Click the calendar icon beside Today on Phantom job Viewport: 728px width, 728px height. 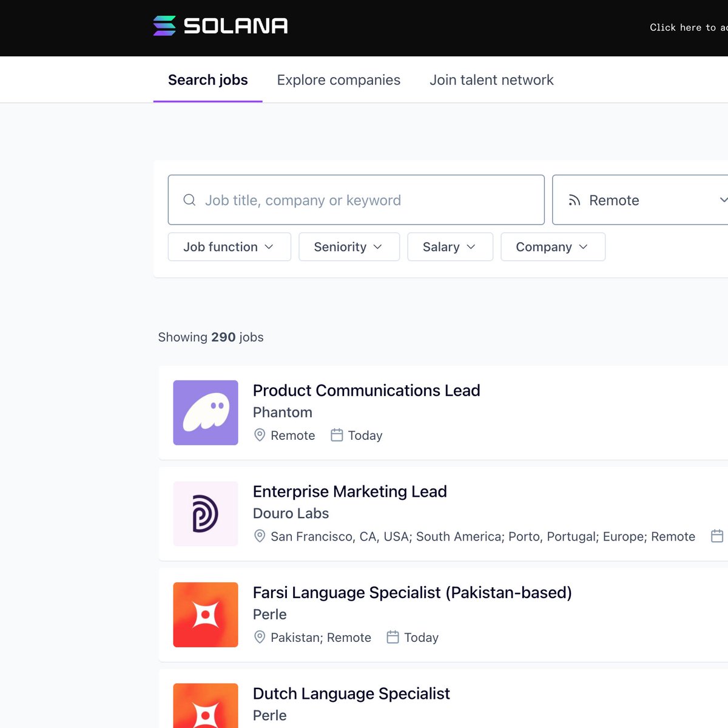coord(337,435)
